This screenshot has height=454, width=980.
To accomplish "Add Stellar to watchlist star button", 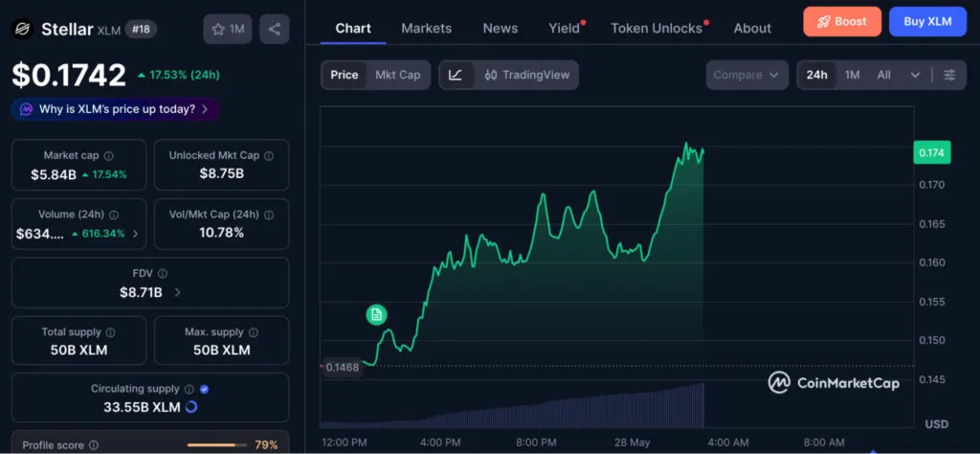I will point(228,29).
